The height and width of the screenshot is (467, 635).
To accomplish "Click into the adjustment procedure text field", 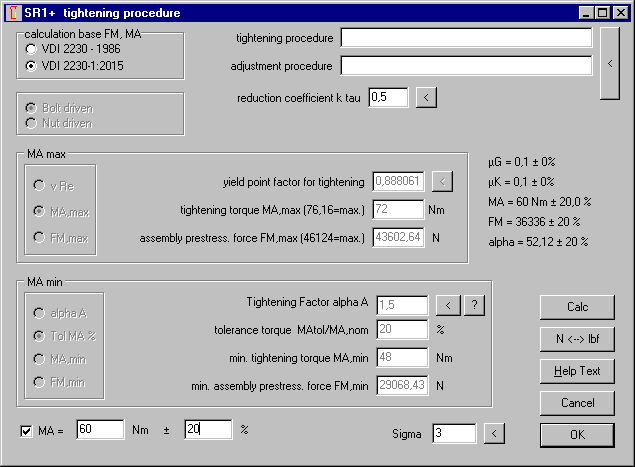I will click(466, 66).
